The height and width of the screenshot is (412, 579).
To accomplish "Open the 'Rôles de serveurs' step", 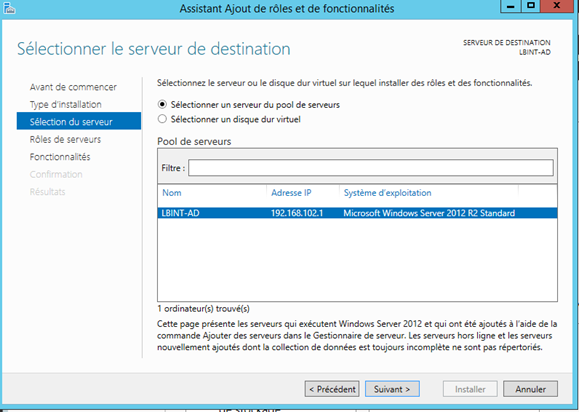I will (x=65, y=140).
